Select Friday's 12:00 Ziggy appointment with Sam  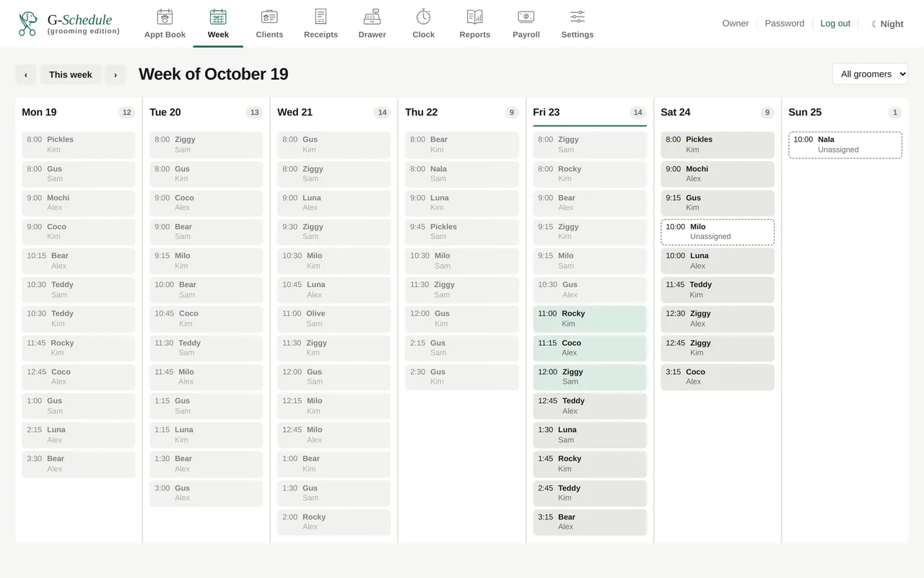pyautogui.click(x=590, y=377)
